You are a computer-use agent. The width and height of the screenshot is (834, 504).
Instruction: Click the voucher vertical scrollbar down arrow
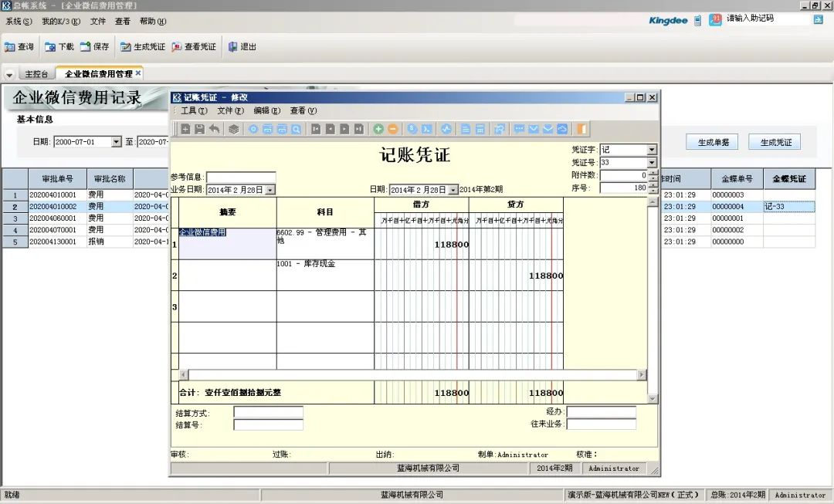[653, 399]
